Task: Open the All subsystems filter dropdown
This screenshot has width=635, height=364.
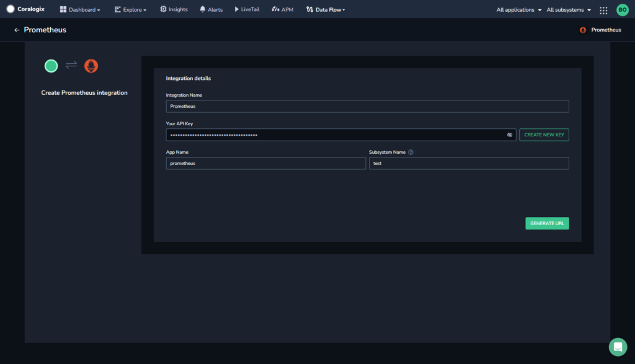Action: (569, 10)
